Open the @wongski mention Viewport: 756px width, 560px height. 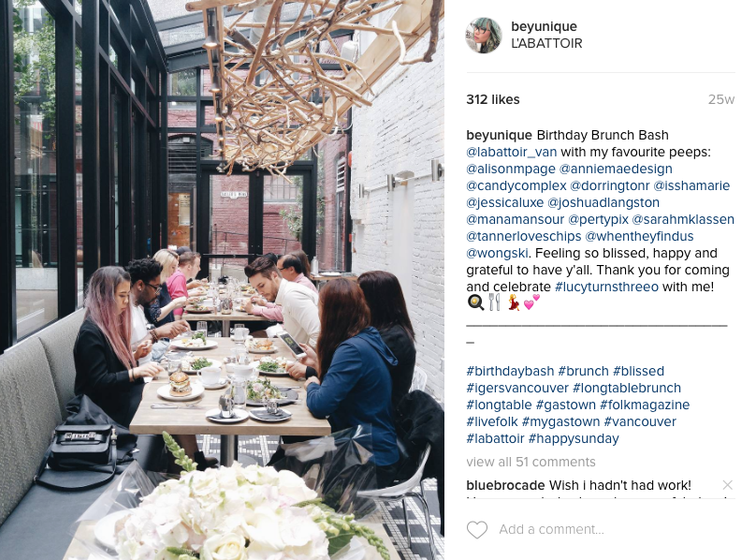coord(497,254)
